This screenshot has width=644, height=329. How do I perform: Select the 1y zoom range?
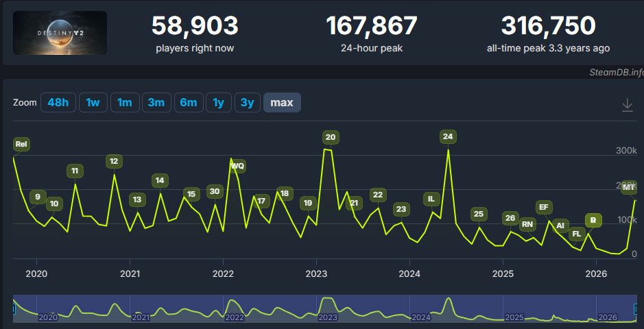tap(219, 103)
